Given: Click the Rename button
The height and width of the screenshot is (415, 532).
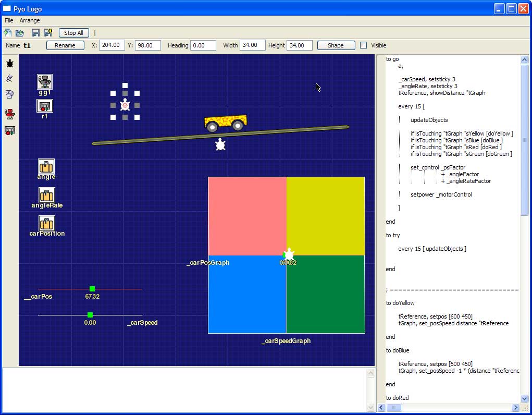Looking at the screenshot, I should tap(65, 45).
